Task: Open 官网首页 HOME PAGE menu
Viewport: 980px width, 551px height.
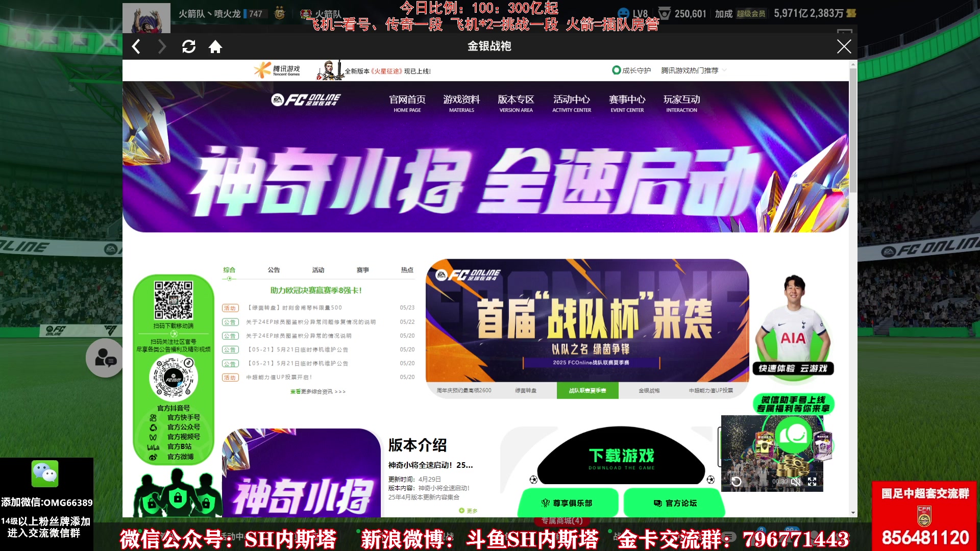Action: [x=407, y=103]
